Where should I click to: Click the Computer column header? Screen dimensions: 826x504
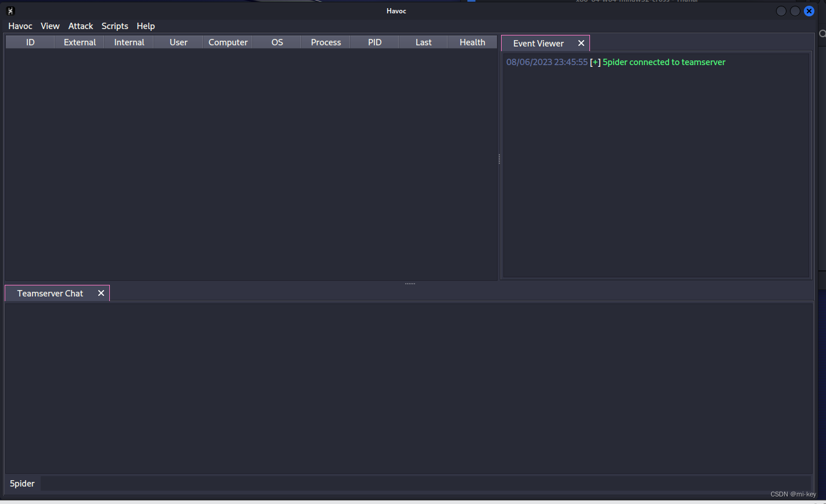(x=228, y=42)
